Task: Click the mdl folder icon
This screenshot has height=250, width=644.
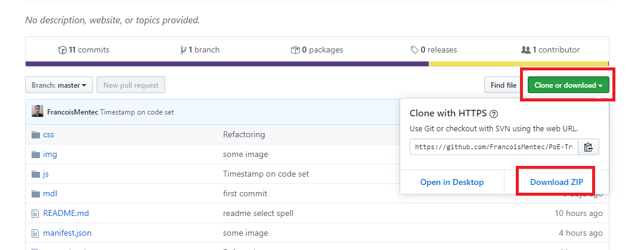Action: tap(35, 193)
